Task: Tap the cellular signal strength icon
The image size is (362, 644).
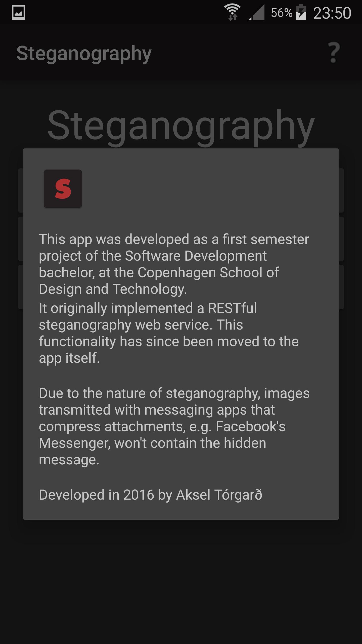Action: pyautogui.click(x=256, y=13)
